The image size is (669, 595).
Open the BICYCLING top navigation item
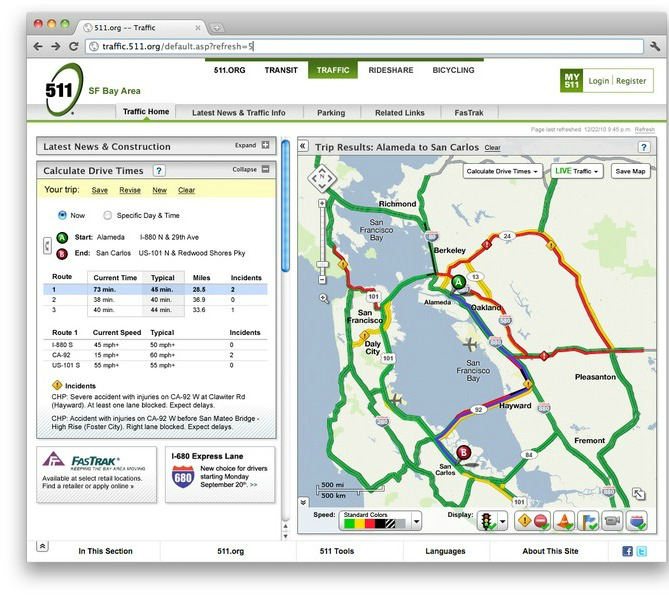tap(453, 70)
